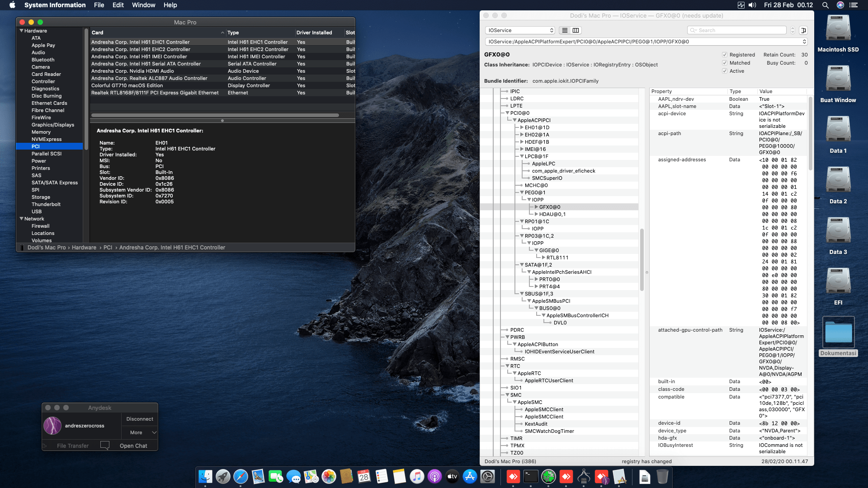This screenshot has width=868, height=488.
Task: Select the AppleSMBusControllerICH tree node
Action: tap(577, 315)
